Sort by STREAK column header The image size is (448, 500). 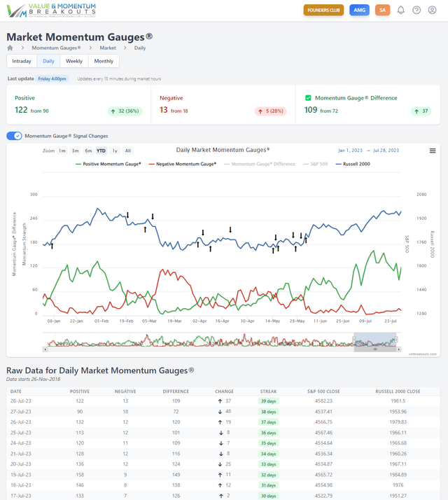click(269, 391)
